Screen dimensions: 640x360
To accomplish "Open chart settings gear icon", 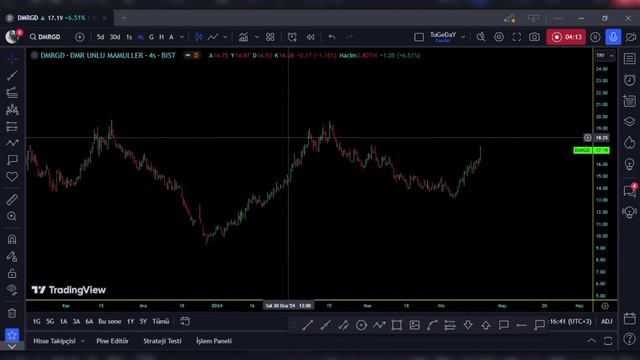I will pos(499,37).
